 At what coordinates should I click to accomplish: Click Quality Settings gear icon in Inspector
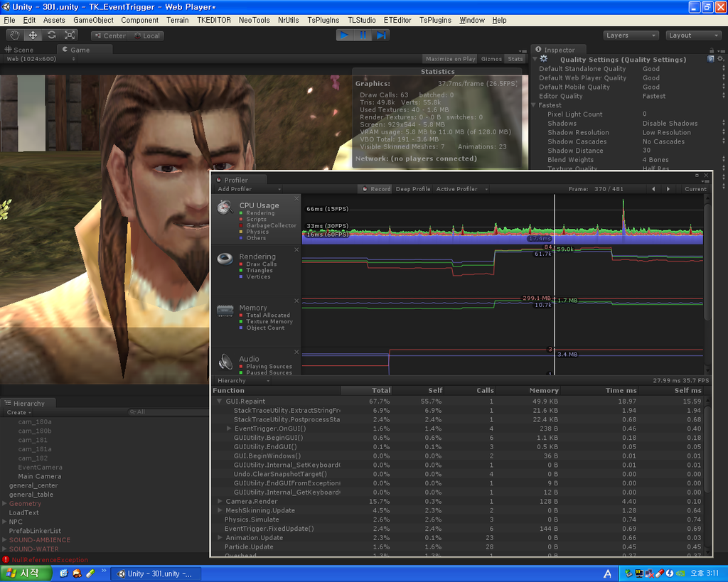(x=544, y=59)
